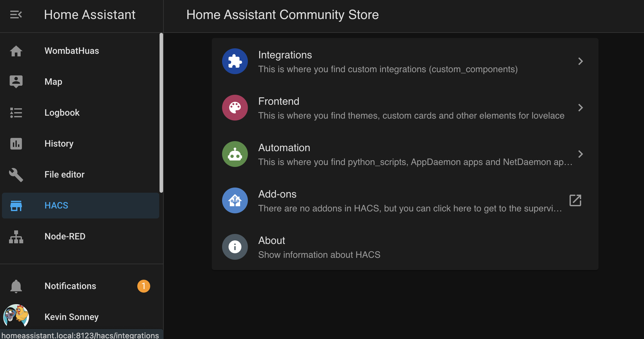Open the Add-ons section title

point(277,194)
